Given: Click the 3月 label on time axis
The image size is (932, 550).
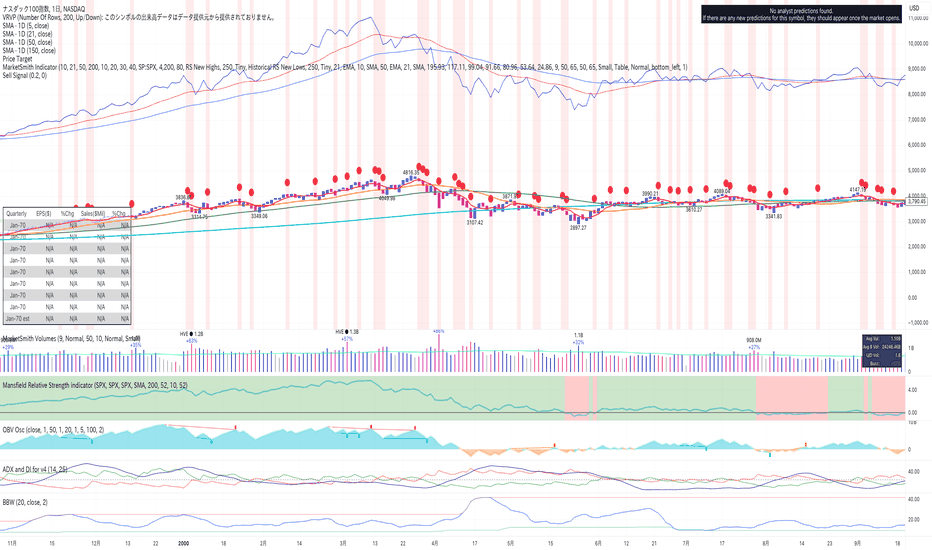Looking at the screenshot, I should pos(343,543).
